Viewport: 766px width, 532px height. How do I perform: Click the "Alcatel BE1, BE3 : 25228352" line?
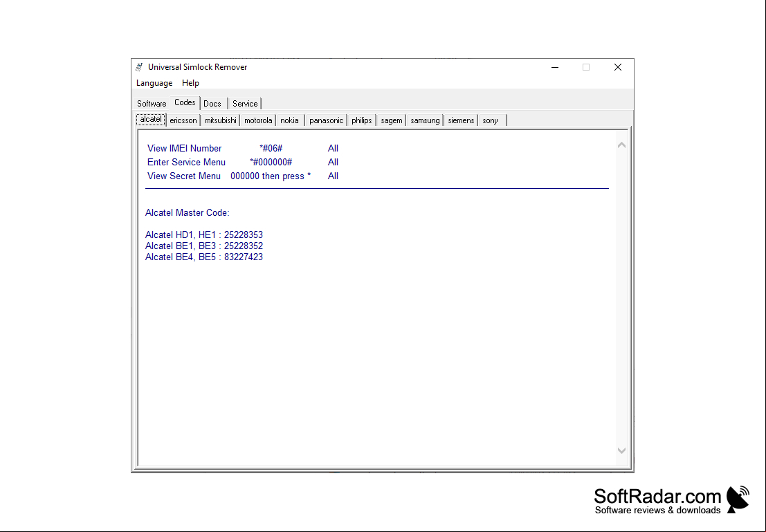(203, 246)
